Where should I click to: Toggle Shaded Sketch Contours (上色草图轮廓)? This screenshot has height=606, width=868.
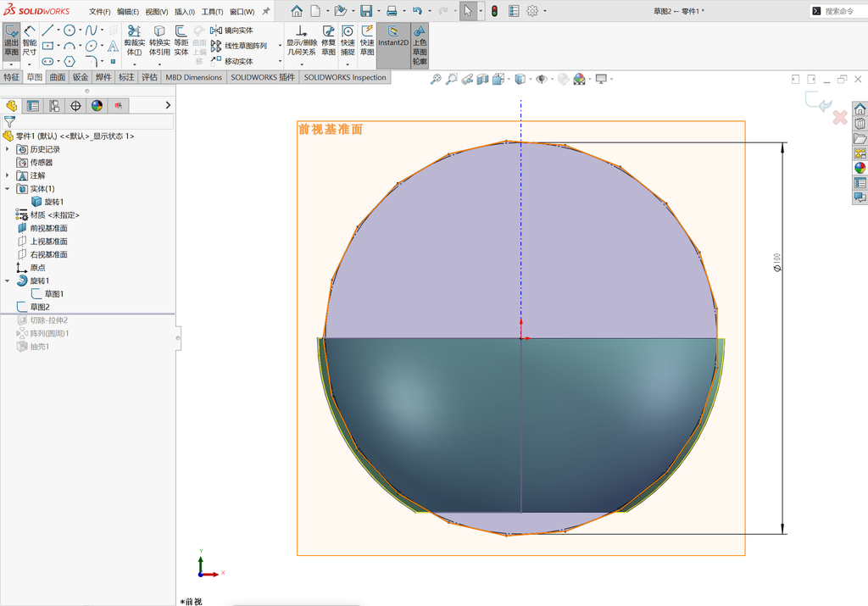click(x=420, y=46)
